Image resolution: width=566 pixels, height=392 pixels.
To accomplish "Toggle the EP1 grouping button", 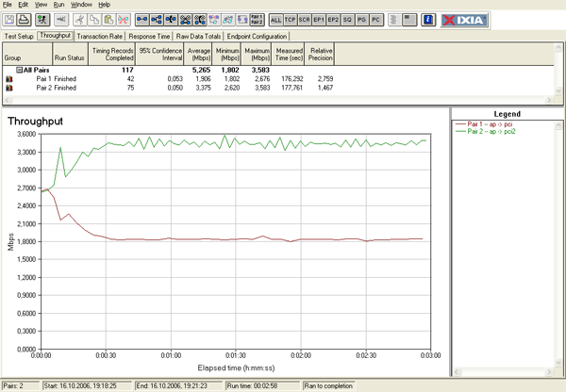I will (319, 20).
